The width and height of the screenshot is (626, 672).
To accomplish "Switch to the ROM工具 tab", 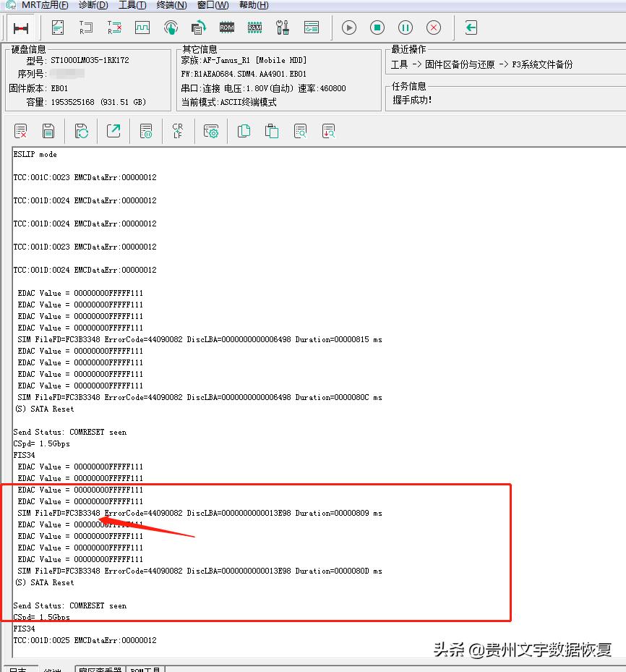I will point(145,669).
